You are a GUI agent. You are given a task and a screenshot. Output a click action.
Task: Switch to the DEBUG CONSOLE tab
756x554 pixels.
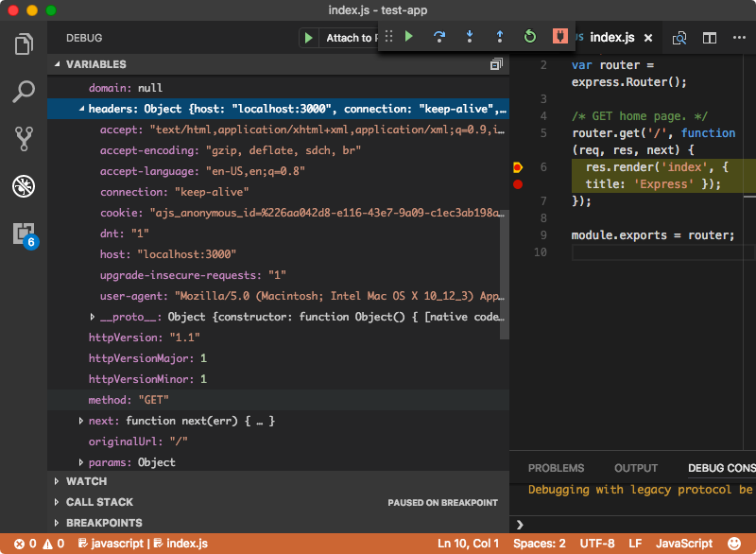[x=722, y=468]
